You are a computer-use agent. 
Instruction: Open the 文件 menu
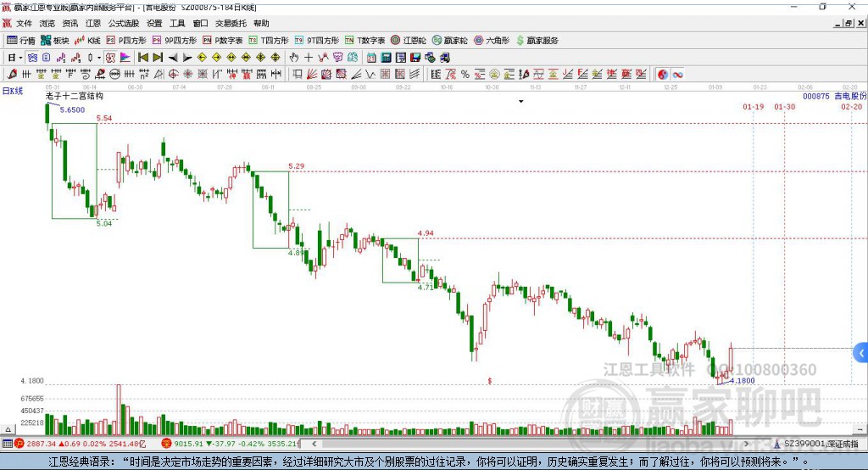click(24, 23)
